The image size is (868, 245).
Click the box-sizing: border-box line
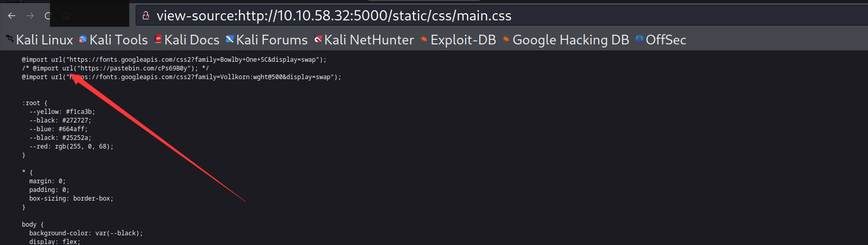pyautogui.click(x=71, y=199)
